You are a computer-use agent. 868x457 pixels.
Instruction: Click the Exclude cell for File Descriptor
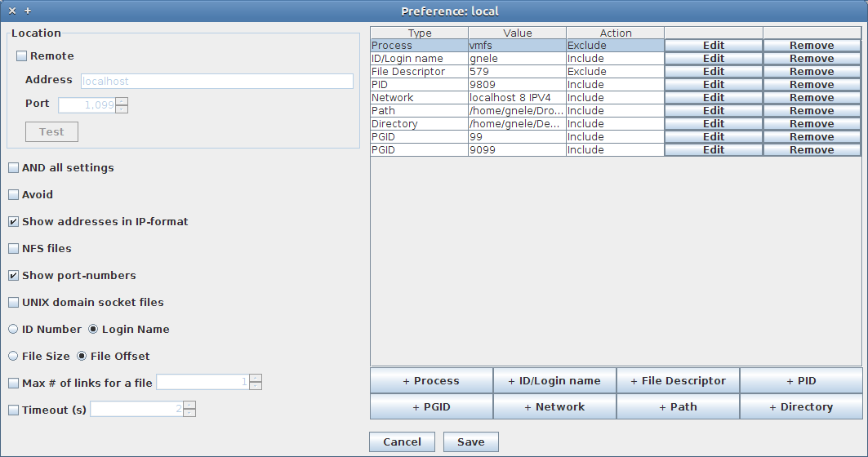coord(615,71)
